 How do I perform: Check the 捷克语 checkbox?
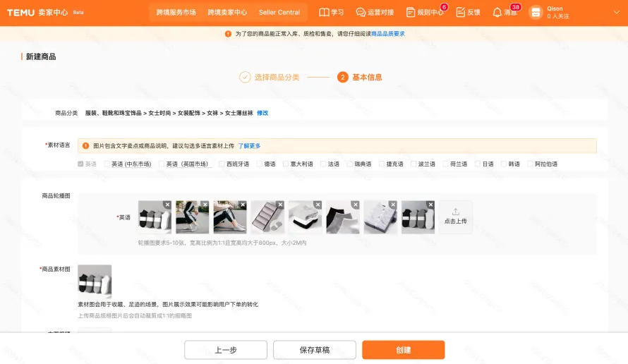[382, 164]
